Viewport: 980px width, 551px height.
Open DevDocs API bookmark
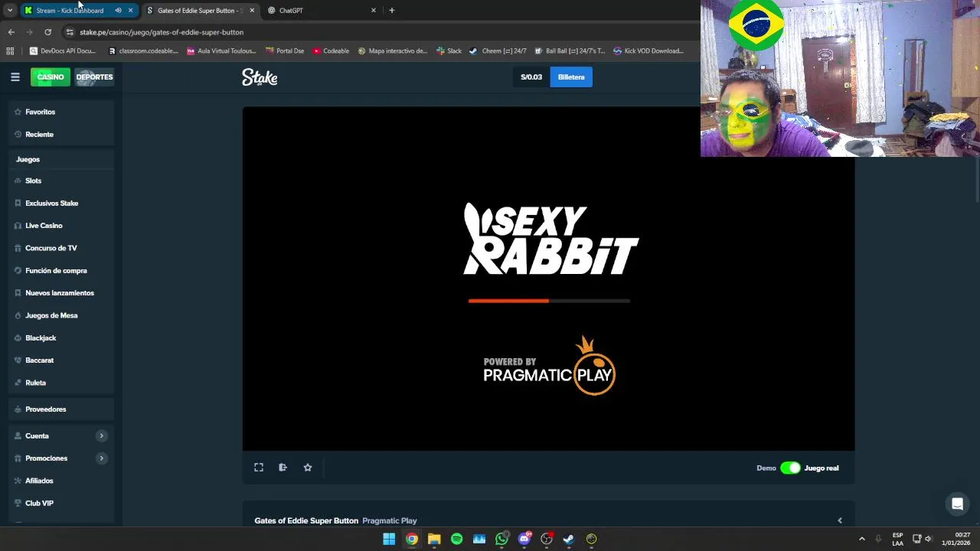[x=62, y=51]
